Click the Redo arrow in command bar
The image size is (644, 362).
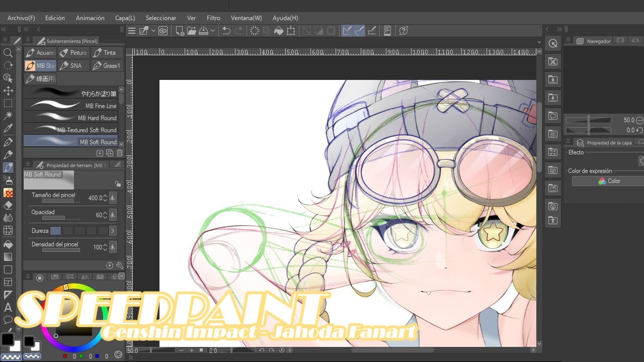(x=238, y=31)
